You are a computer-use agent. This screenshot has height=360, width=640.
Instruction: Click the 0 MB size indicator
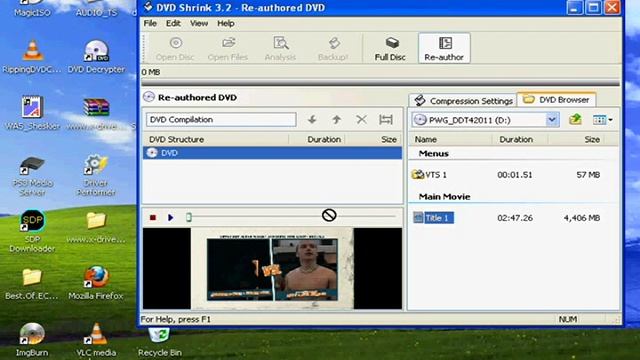click(x=151, y=72)
